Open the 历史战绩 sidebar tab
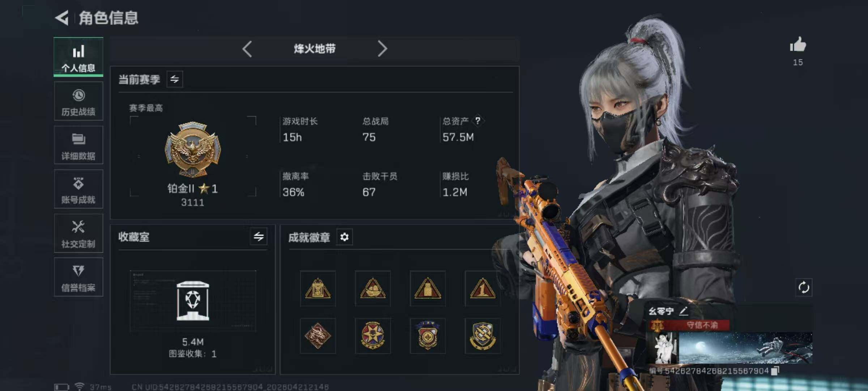 pyautogui.click(x=78, y=101)
